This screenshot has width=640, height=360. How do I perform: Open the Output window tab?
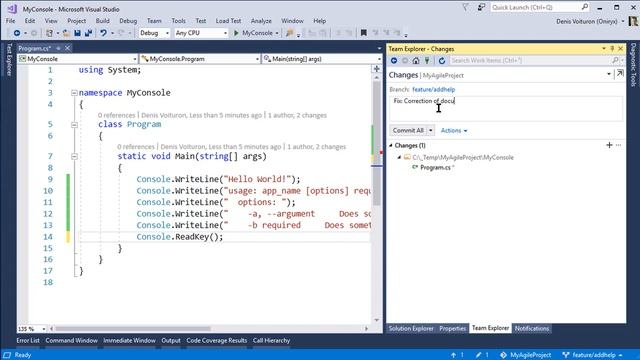point(171,340)
